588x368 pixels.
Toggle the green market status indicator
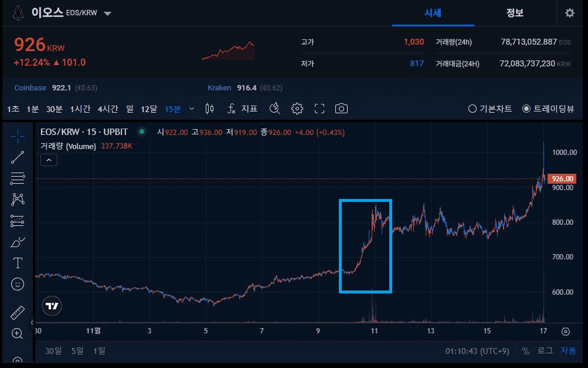(142, 132)
